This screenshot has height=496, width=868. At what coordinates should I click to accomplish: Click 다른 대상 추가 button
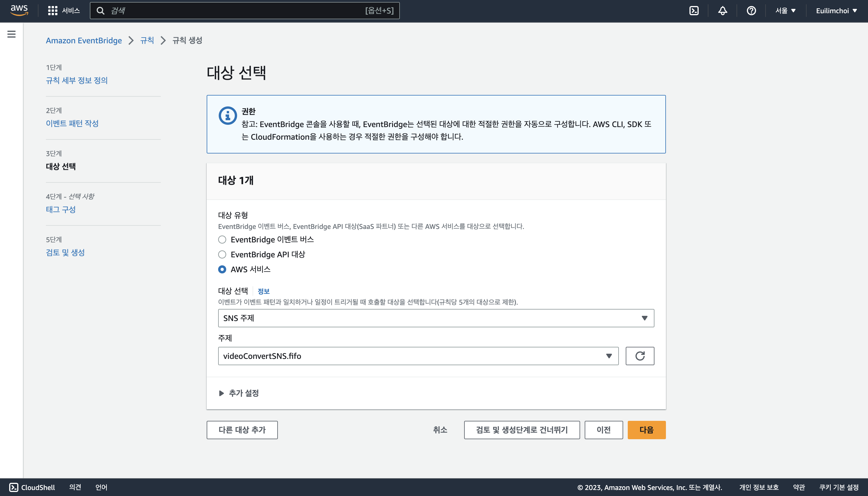[242, 430]
